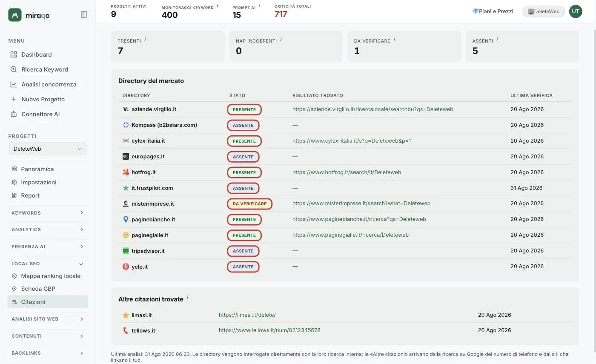Click the europages.it favicon
Image resolution: width=596 pixels, height=364 pixels.
[x=126, y=157]
